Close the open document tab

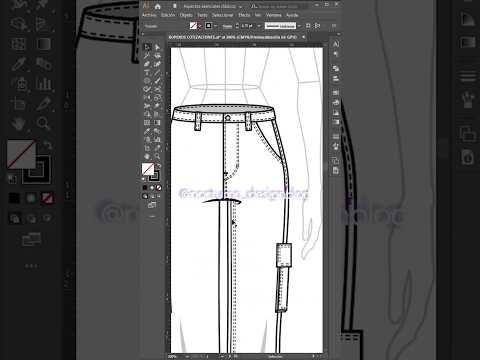click(304, 37)
